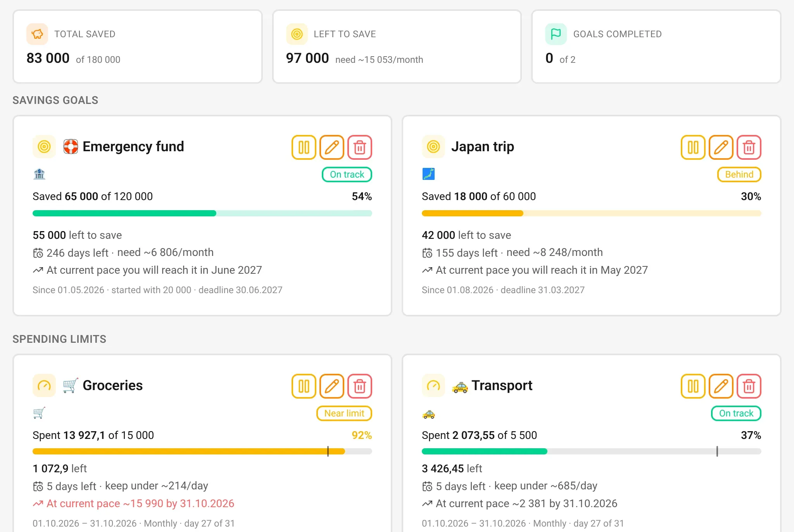Edit the Transport spending limit
The width and height of the screenshot is (794, 532).
point(721,386)
